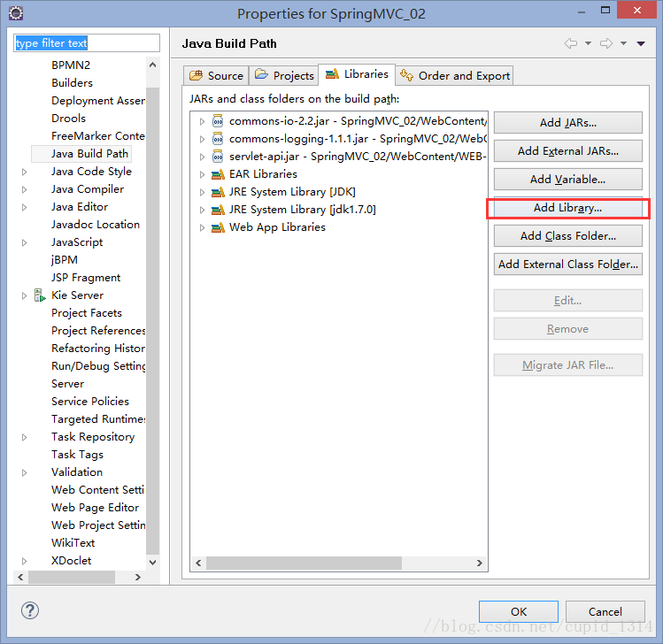Image resolution: width=663 pixels, height=644 pixels.
Task: Click Add External JARs... button
Action: 568,151
